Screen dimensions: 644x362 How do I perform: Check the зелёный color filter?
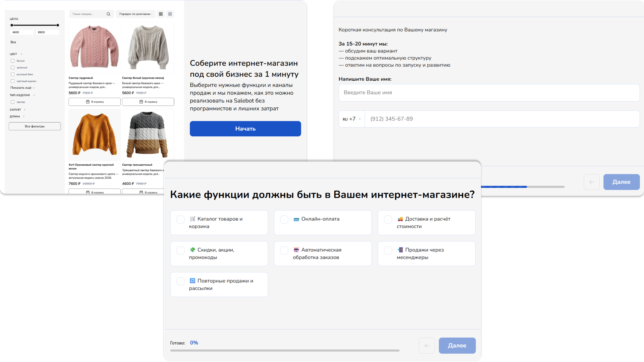point(13,67)
